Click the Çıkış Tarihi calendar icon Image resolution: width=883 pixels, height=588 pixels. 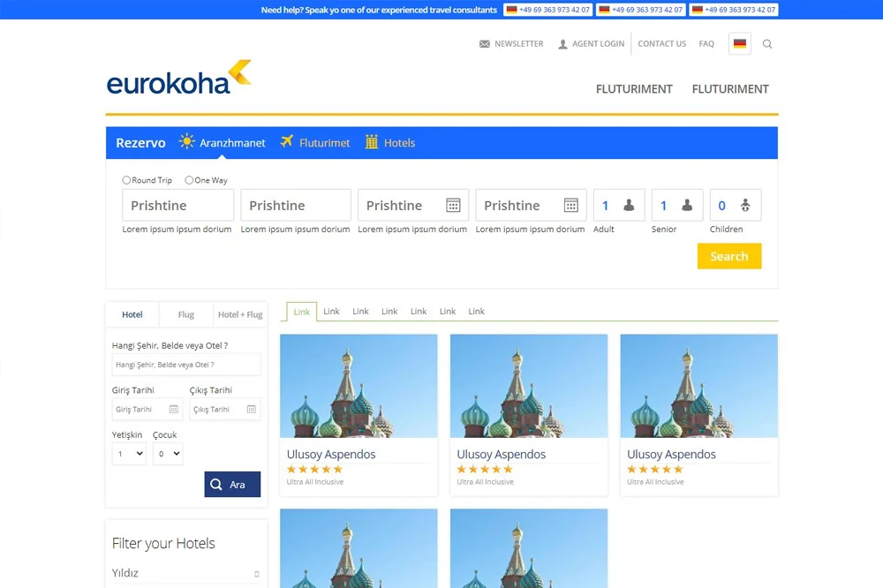click(252, 410)
